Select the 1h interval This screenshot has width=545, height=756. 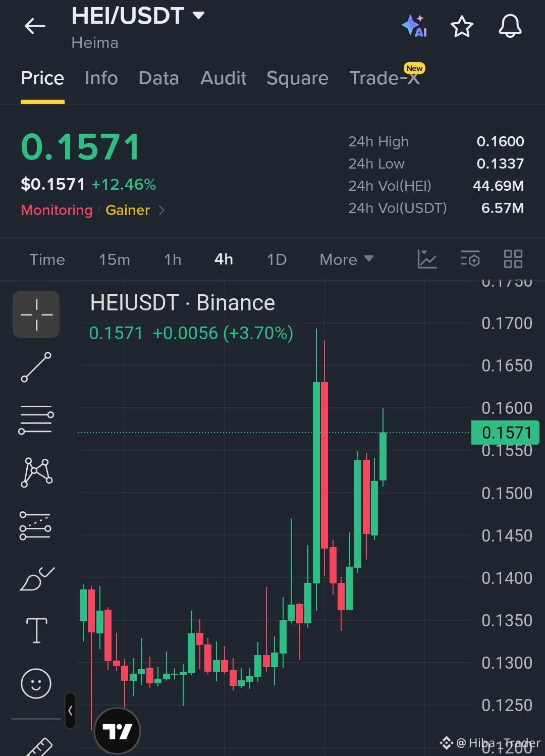[x=173, y=259]
